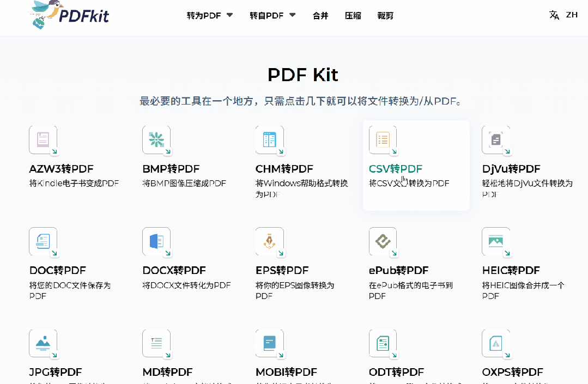Screen dimensions: 588x384
Task: Open the DOC to PDF icon
Action: pyautogui.click(x=43, y=241)
